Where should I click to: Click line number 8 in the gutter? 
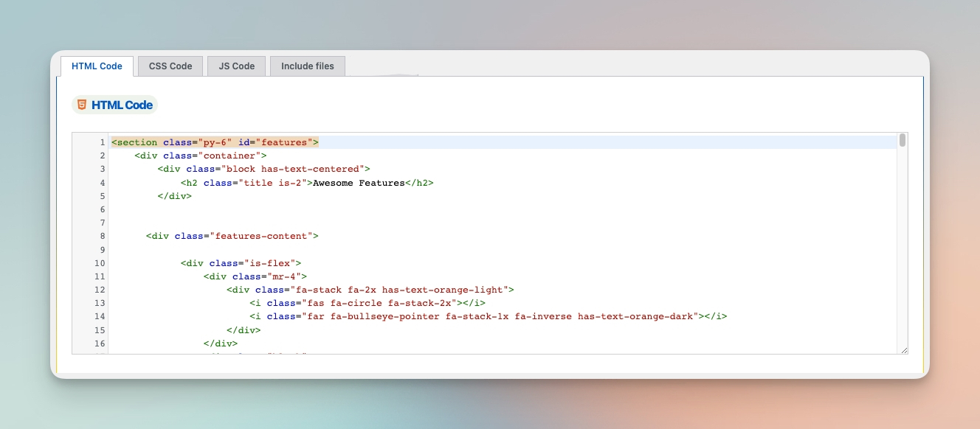point(102,236)
